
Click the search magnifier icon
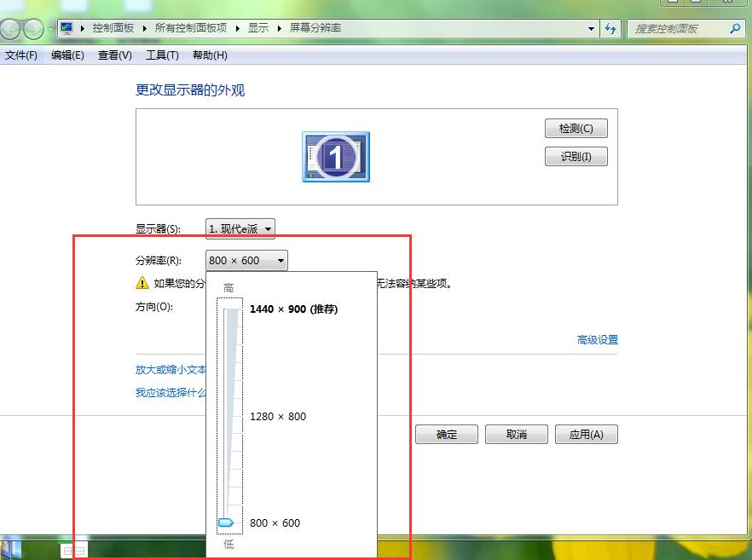[x=735, y=28]
